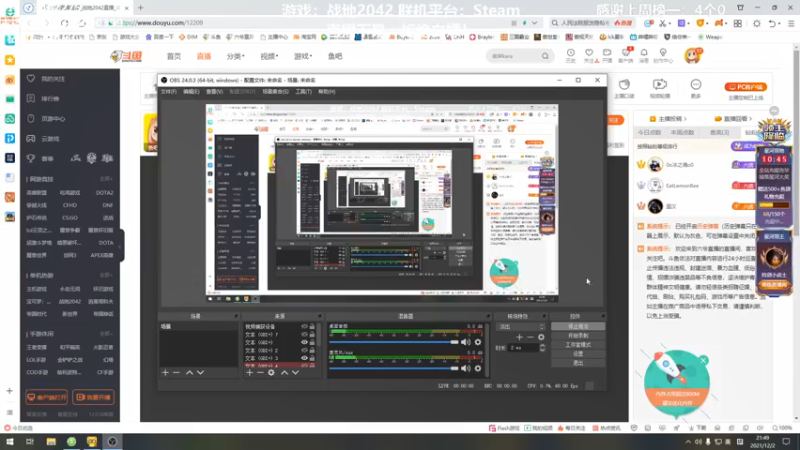800x450 pixels.
Task: Move the scene down in the Scenes panel
Action: [x=201, y=372]
